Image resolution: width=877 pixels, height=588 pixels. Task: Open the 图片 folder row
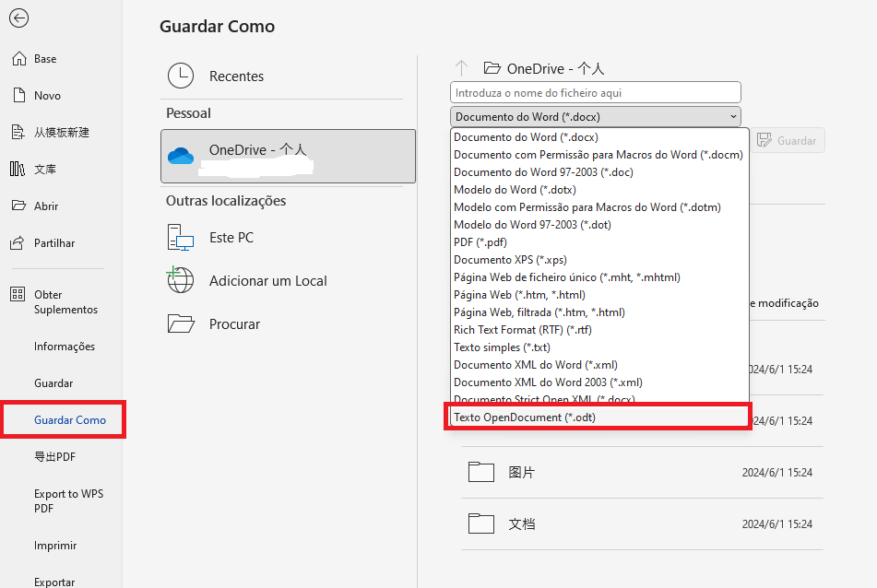click(642, 472)
